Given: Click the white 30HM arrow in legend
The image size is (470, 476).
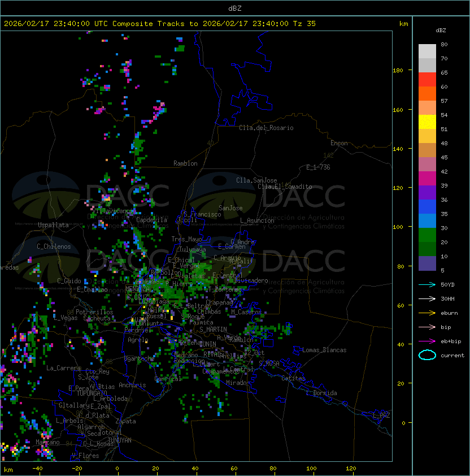Looking at the screenshot, I should pos(427,298).
